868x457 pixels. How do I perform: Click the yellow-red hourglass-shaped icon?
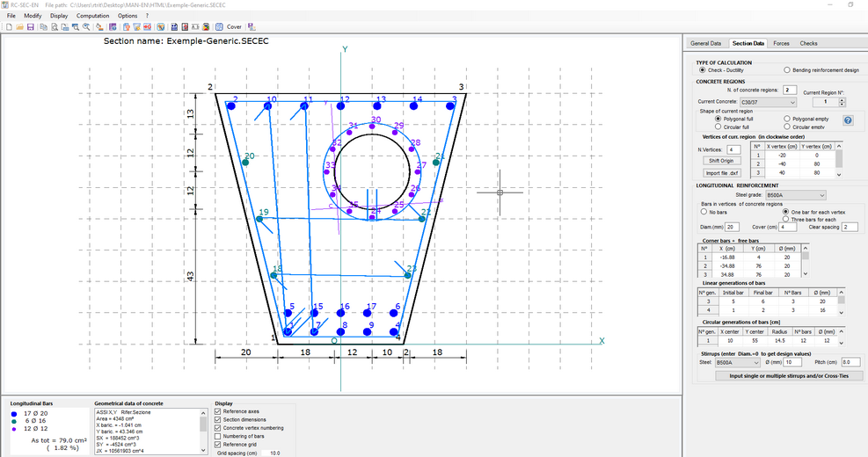[x=206, y=26]
